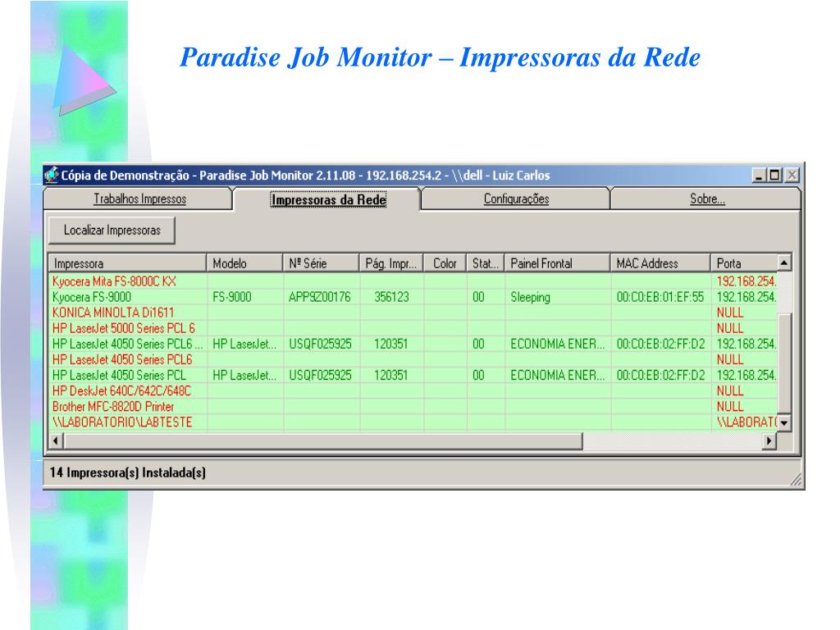Click the MAC Address column header
Viewport: 840px width, 630px height.
pos(660,263)
